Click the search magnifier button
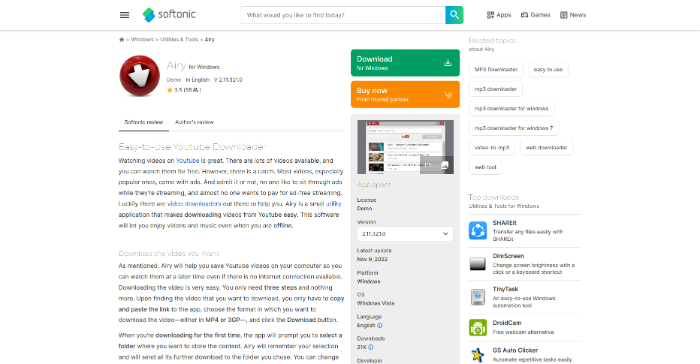The height and width of the screenshot is (364, 700). coord(454,15)
